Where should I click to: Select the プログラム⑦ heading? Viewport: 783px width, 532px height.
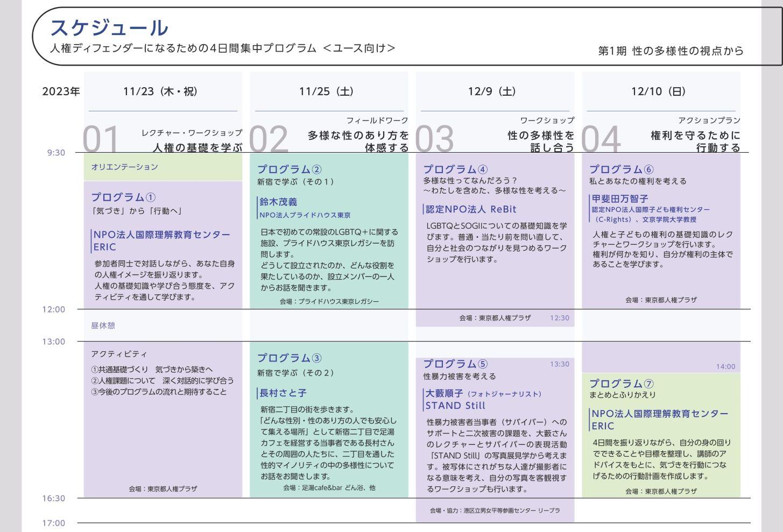[622, 384]
